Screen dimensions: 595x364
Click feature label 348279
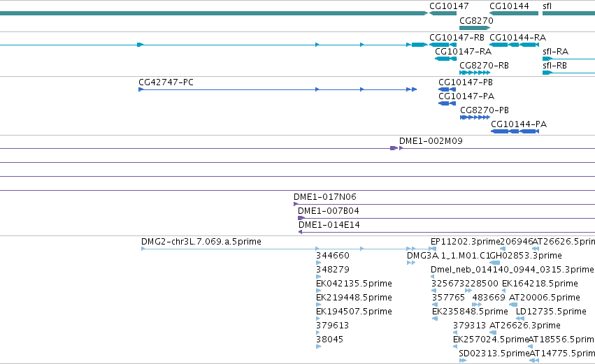point(332,270)
